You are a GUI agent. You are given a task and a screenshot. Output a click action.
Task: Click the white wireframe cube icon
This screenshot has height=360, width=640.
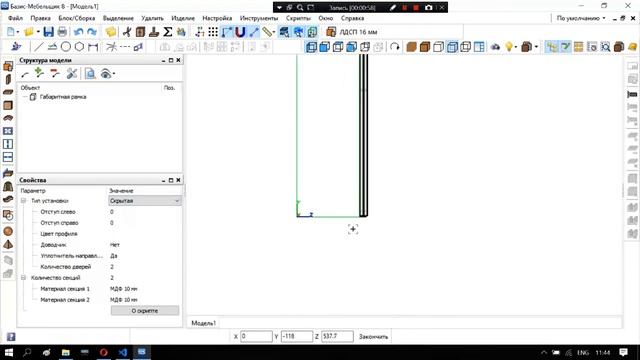438,47
